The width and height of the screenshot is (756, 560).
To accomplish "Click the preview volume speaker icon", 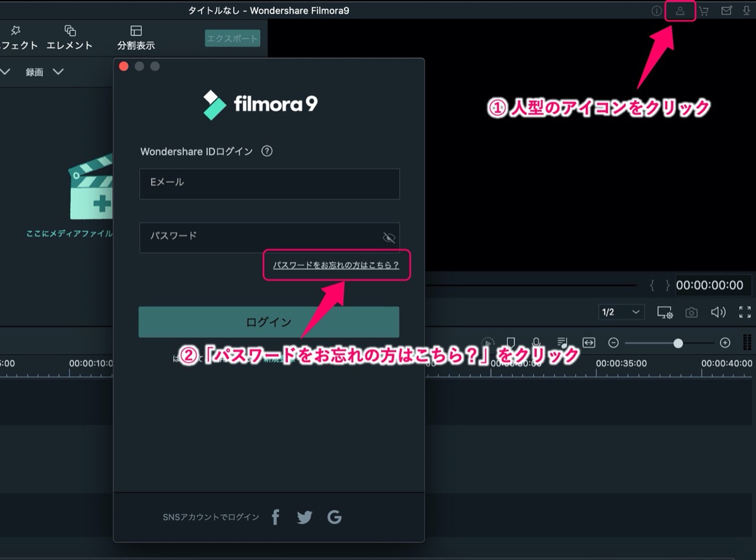I will click(718, 312).
